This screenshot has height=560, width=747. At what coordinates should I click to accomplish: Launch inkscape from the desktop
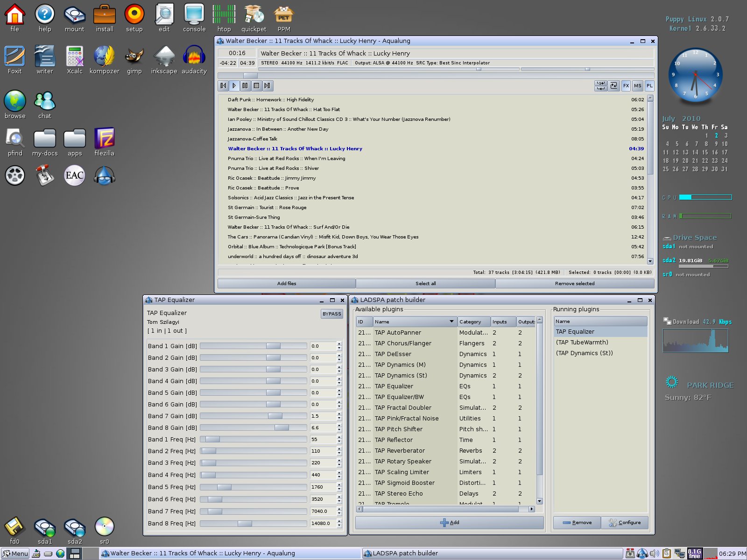click(x=164, y=60)
